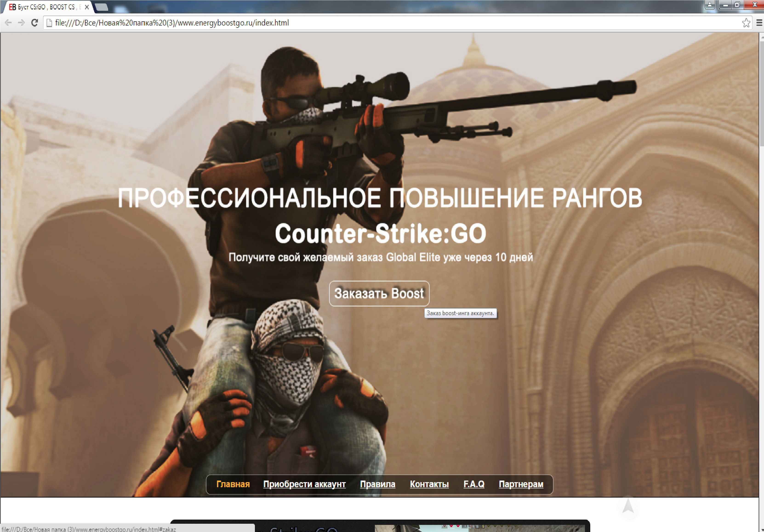Click the status bar URL ending #zakaz
The width and height of the screenshot is (764, 532).
click(x=88, y=529)
